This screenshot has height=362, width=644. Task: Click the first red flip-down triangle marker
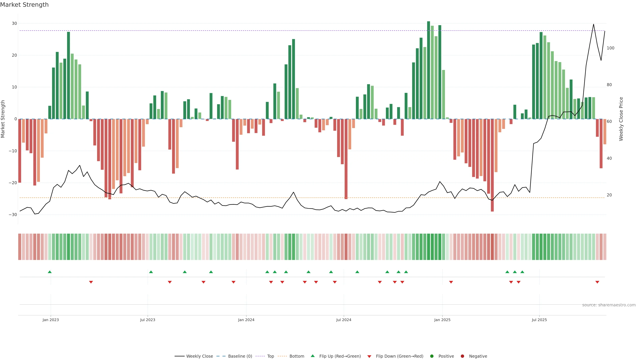pyautogui.click(x=91, y=282)
